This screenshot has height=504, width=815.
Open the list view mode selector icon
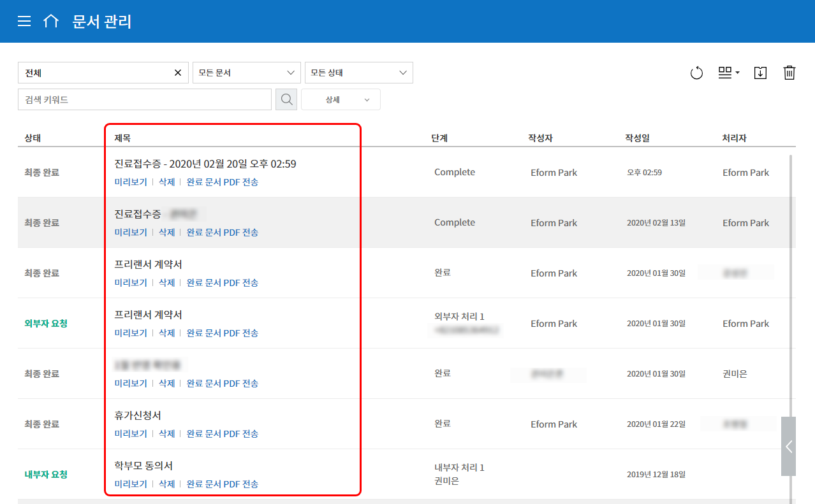(728, 73)
